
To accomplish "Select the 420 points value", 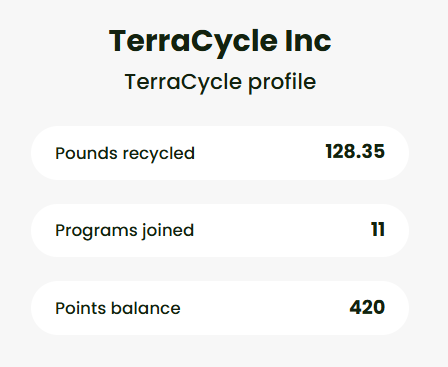I will tap(367, 307).
